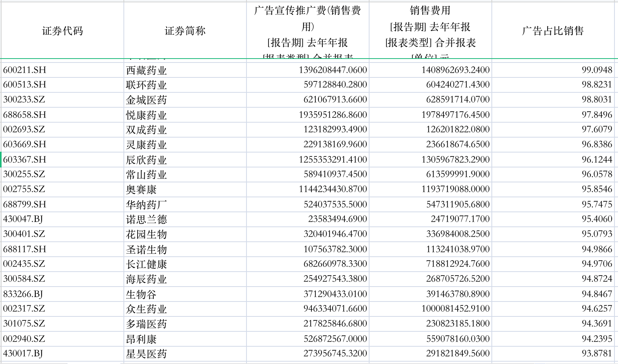
Task: Select the 联环药业 cell
Action: [185, 85]
